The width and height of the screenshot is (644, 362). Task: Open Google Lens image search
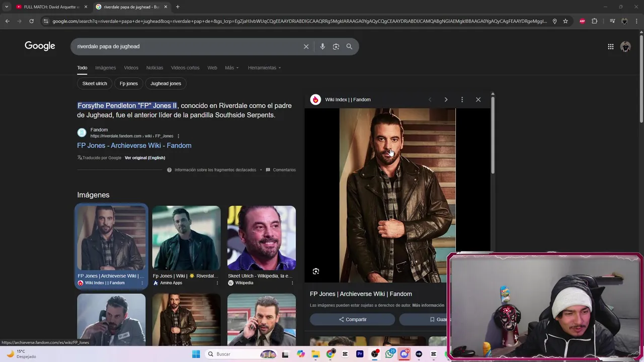coord(336,46)
